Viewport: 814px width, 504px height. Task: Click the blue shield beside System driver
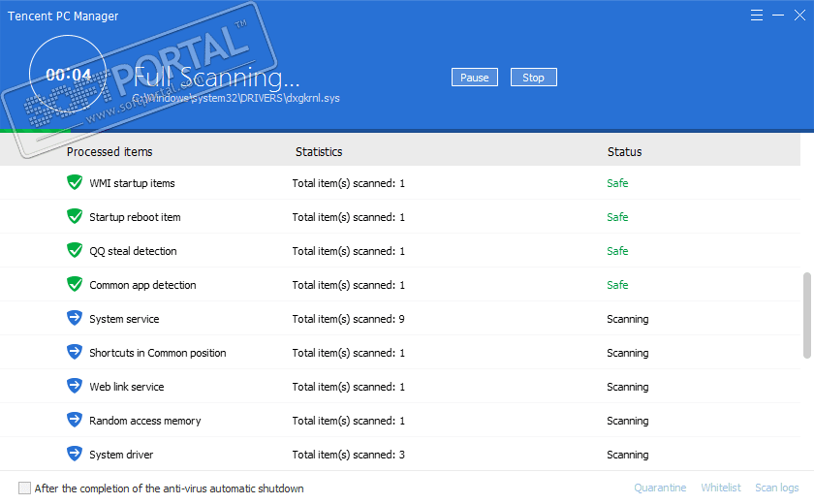pos(75,455)
